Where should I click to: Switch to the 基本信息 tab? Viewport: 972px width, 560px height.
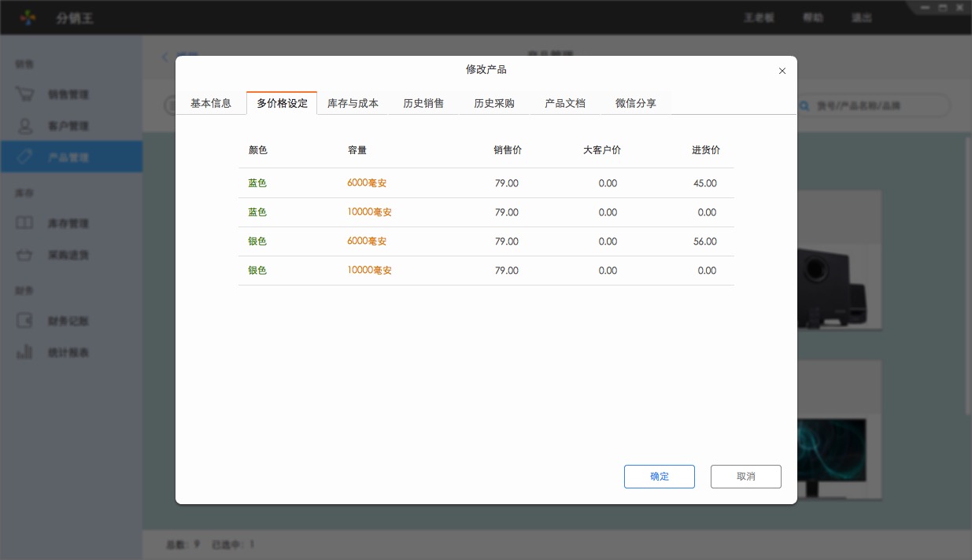click(211, 103)
